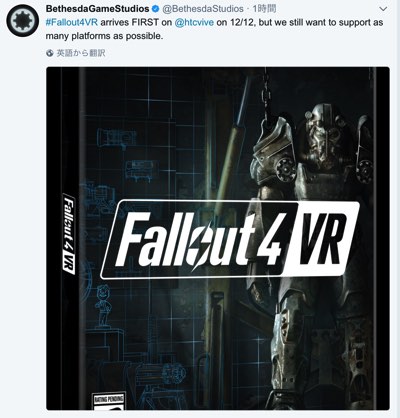Image resolution: width=400 pixels, height=418 pixels.
Task: Open the BethesdaGameStudios profile avatar
Action: [23, 20]
